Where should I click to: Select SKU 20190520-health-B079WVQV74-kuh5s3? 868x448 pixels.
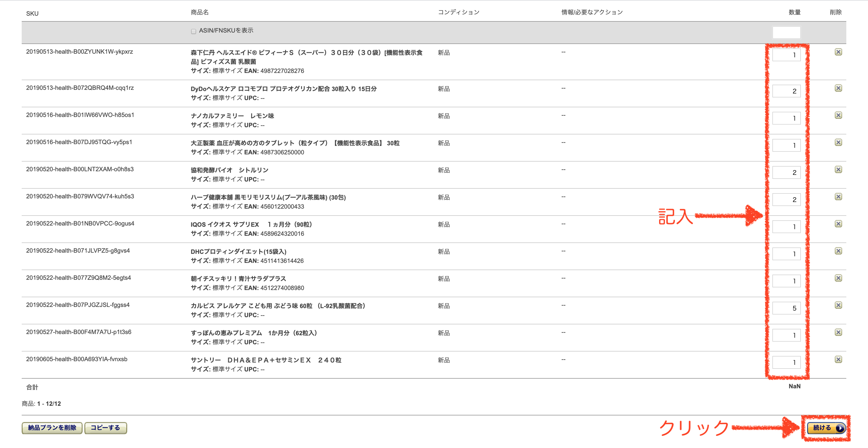[x=80, y=196]
